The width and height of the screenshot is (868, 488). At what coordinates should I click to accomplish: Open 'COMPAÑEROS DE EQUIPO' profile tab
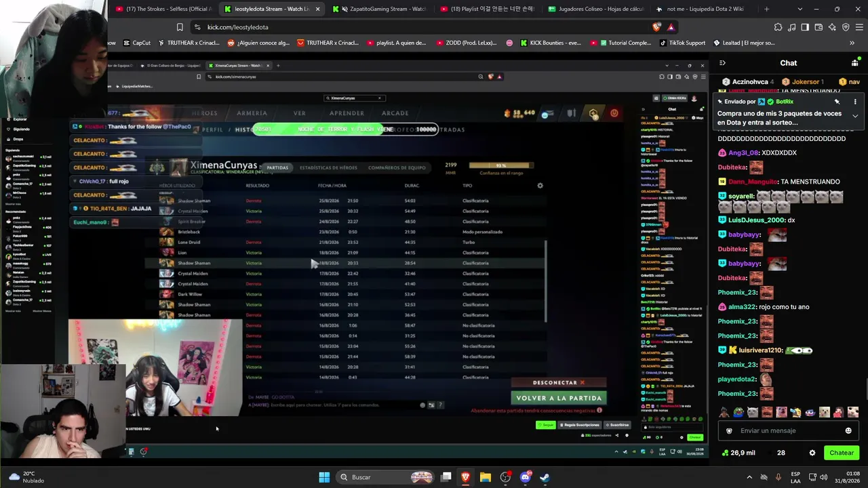[x=397, y=167]
